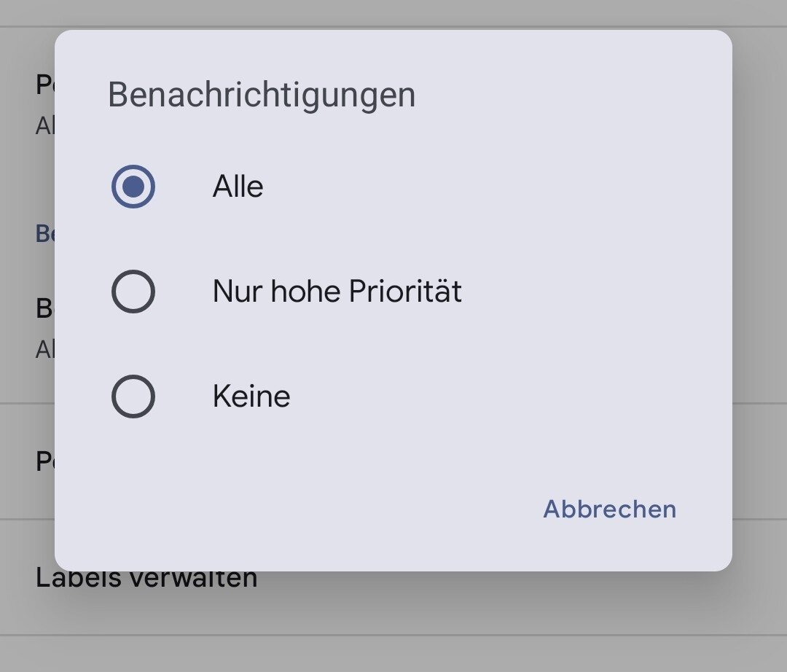Viewport: 787px width, 672px height.
Task: Click the dimmed strip right of the dialog
Action: [759, 292]
